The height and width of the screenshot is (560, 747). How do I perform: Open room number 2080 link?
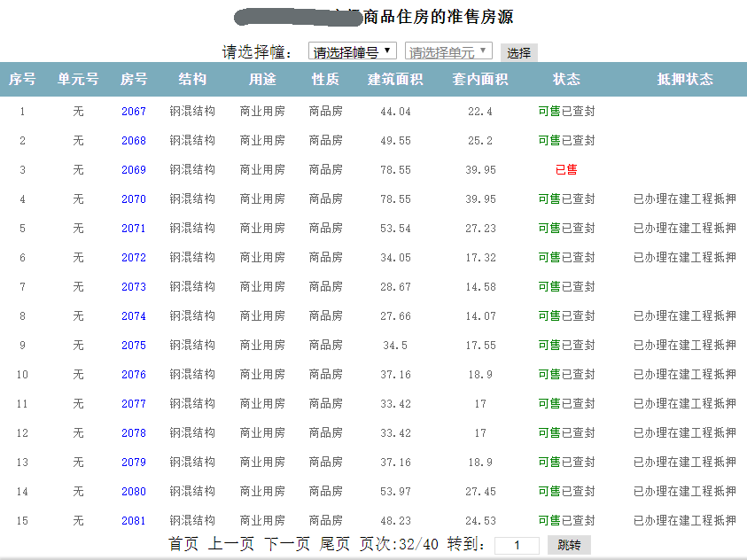point(134,492)
